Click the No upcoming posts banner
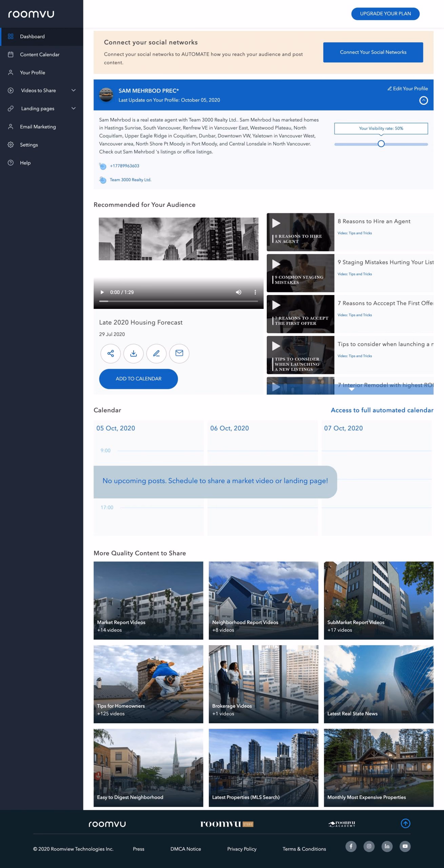Screen dimensions: 444x868 coord(215,482)
